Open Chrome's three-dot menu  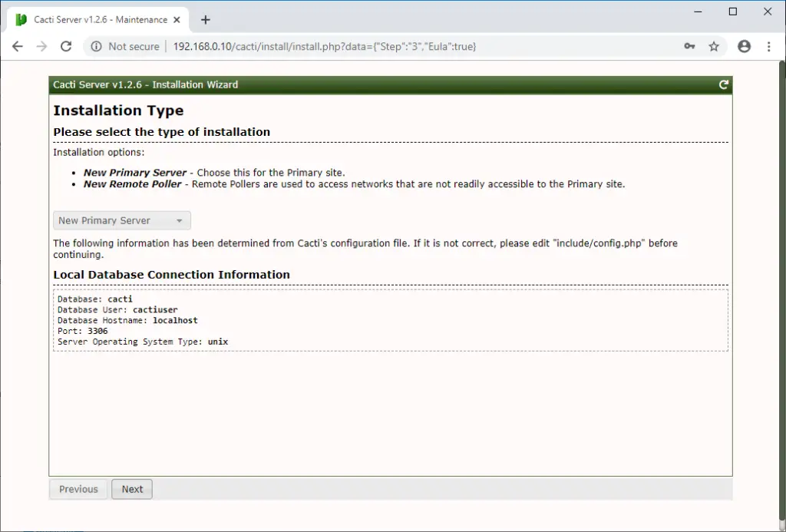point(770,46)
